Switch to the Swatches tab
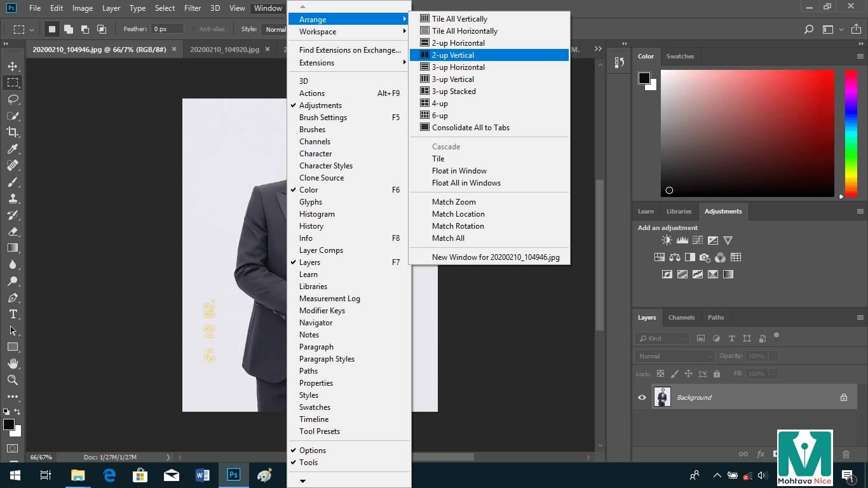 pyautogui.click(x=680, y=56)
